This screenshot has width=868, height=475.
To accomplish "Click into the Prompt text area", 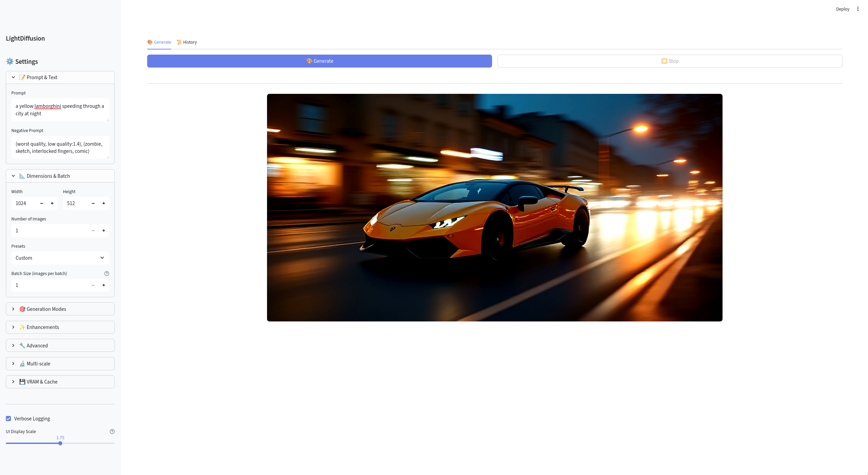I will [60, 110].
